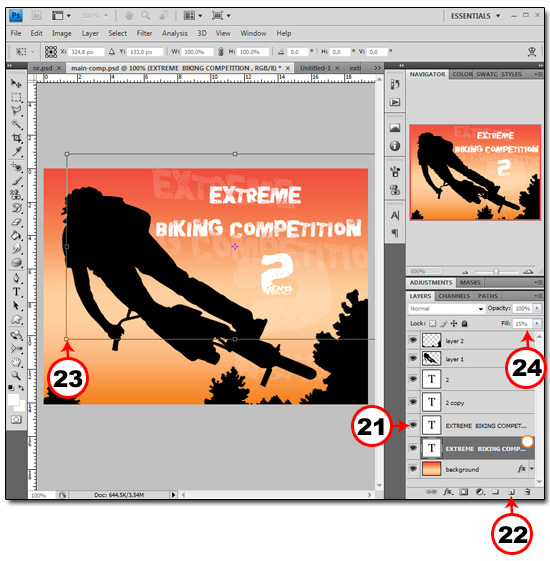Select the Pen tool
Viewport: 550px width, 561px height.
(16, 278)
